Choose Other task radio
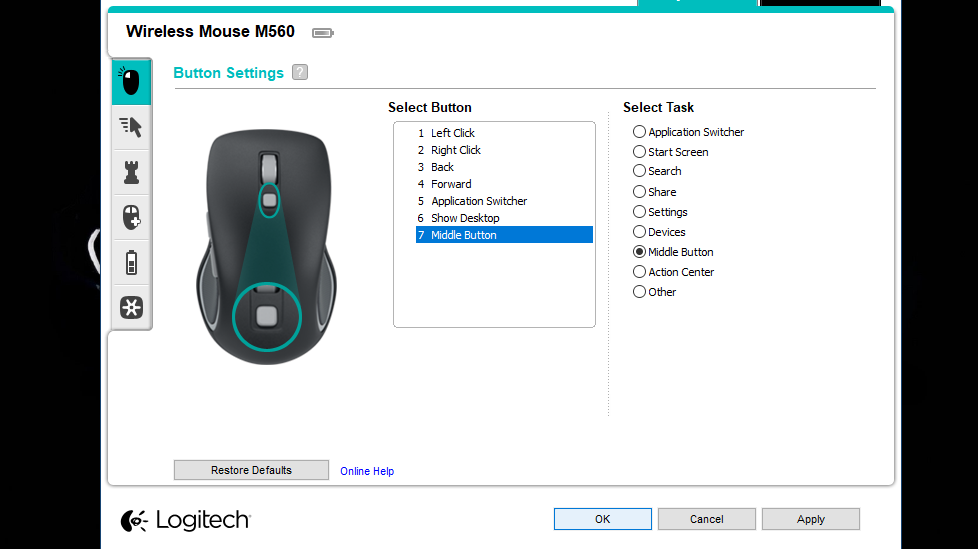978x549 pixels. [639, 291]
